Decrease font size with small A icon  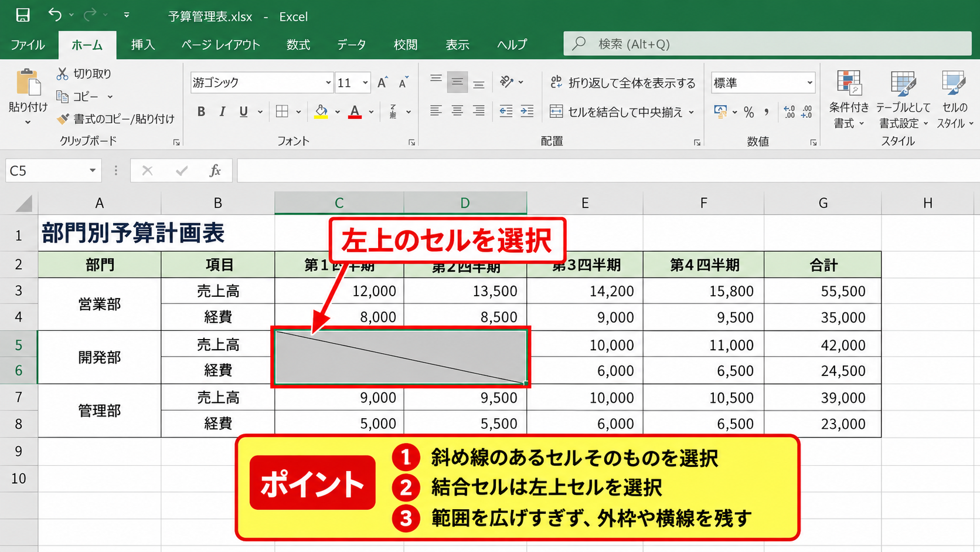click(403, 83)
